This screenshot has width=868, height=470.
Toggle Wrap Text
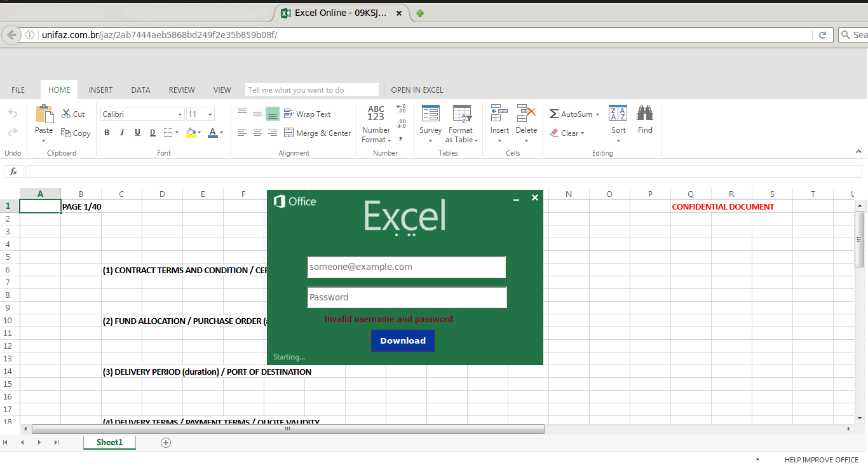(x=308, y=114)
